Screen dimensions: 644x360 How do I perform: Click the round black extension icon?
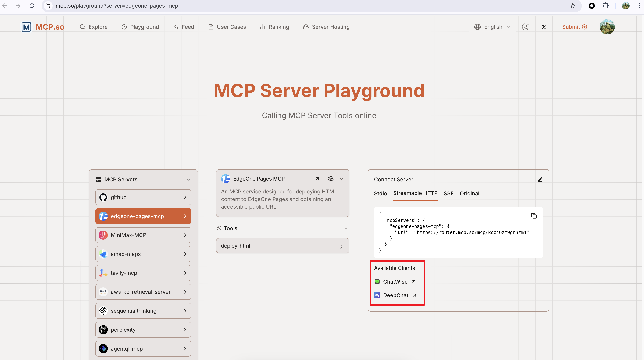click(592, 5)
